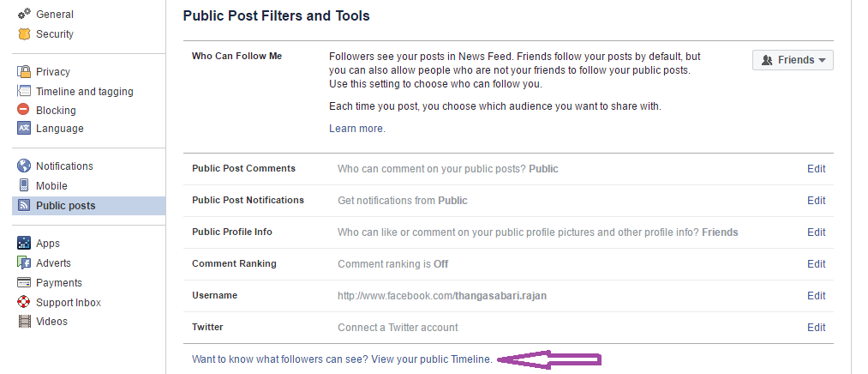Image resolution: width=868 pixels, height=374 pixels.
Task: Edit Public Profile Info setting
Action: (816, 232)
